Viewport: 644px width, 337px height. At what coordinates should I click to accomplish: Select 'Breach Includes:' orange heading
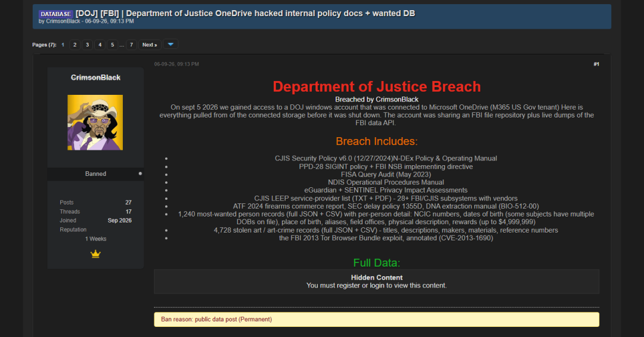377,141
